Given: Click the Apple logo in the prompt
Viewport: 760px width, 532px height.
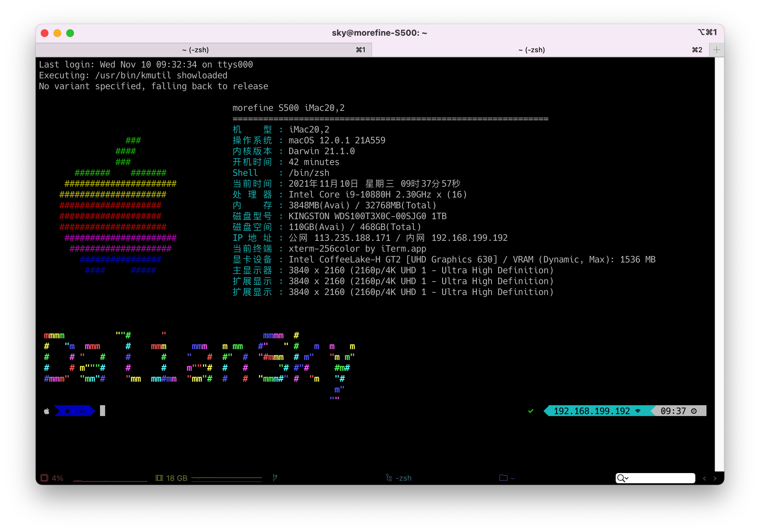Looking at the screenshot, I should click(x=47, y=411).
